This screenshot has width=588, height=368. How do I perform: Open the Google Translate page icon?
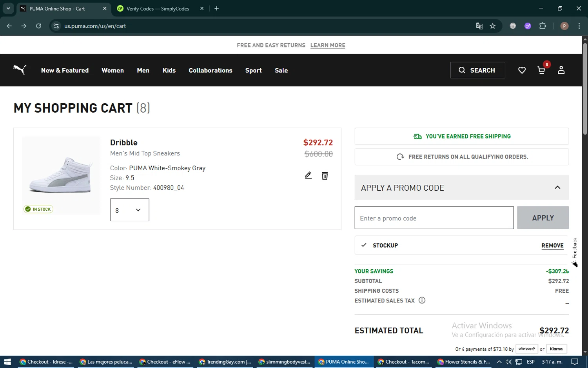[479, 26]
